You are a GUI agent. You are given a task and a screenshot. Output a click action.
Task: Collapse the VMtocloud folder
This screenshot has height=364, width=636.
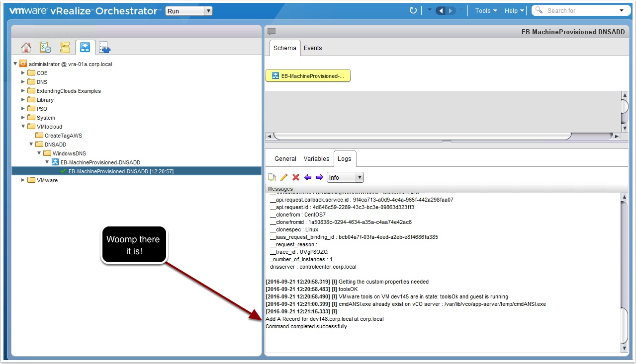23,127
